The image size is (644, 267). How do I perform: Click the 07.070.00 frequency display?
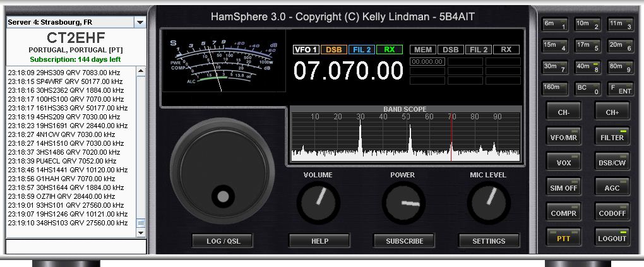click(349, 70)
